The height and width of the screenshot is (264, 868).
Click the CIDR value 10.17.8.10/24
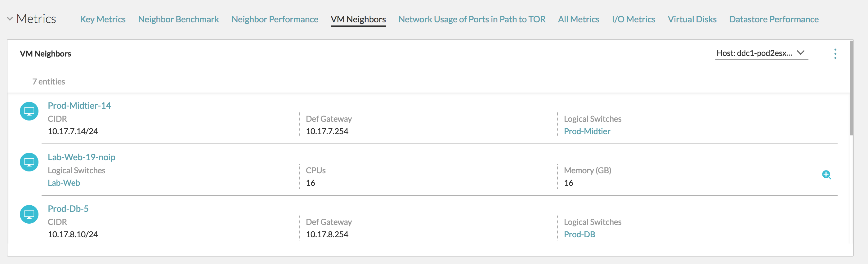[73, 234]
